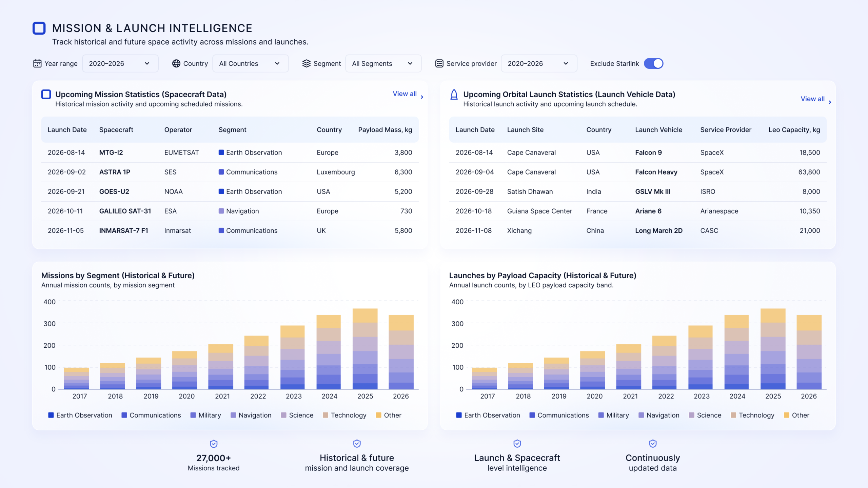The height and width of the screenshot is (488, 868).
Task: Open View all for Orbital Launch Statistics
Action: click(x=816, y=99)
